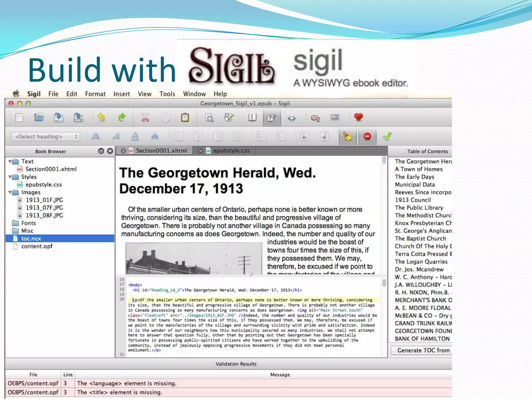Click the green checkmark validate icon
This screenshot has height=399, width=532.
click(387, 136)
